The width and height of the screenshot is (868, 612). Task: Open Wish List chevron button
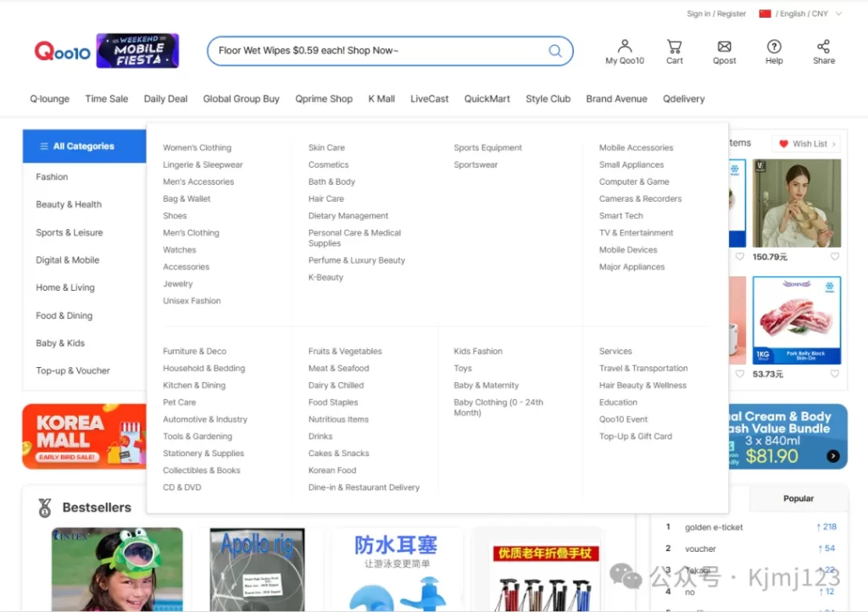click(834, 144)
